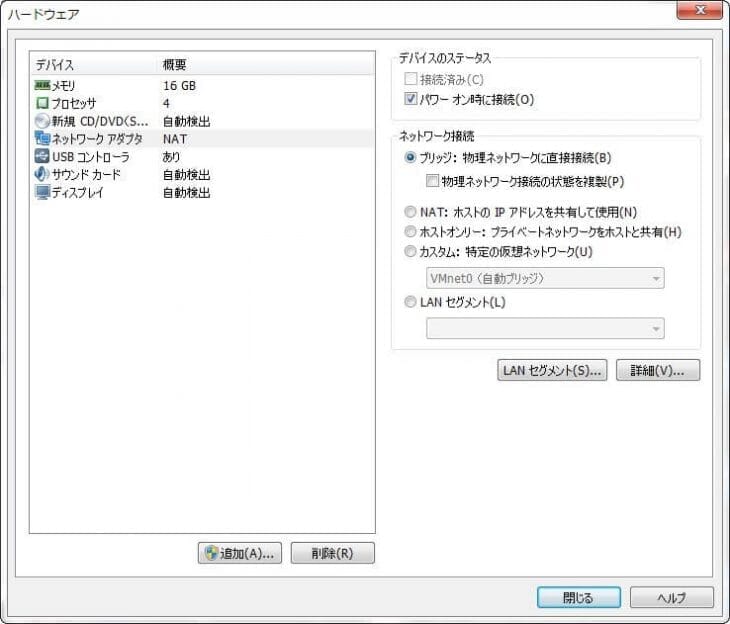730x624 pixels.
Task: Click the 閉じる close button
Action: (578, 598)
